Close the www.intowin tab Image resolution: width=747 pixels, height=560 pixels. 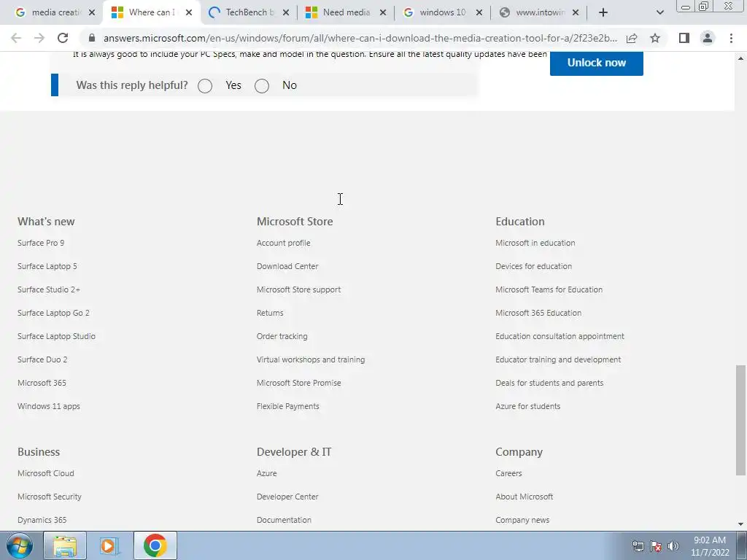576,12
